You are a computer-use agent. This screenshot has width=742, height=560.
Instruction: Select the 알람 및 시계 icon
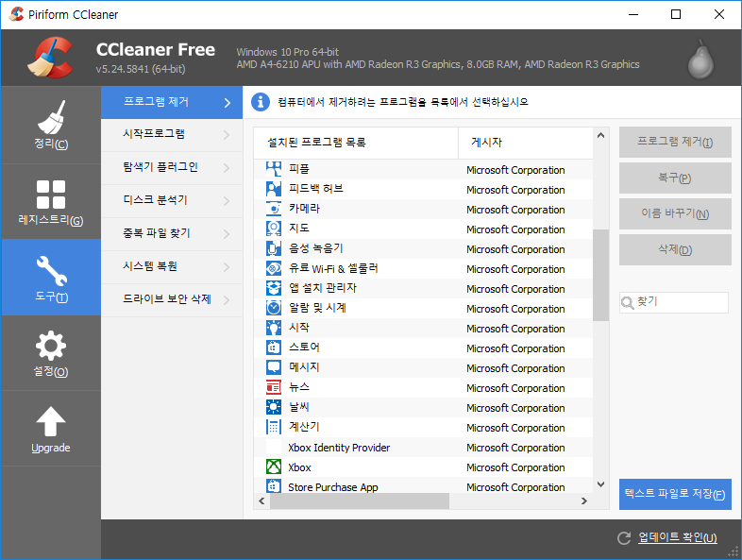pos(274,308)
